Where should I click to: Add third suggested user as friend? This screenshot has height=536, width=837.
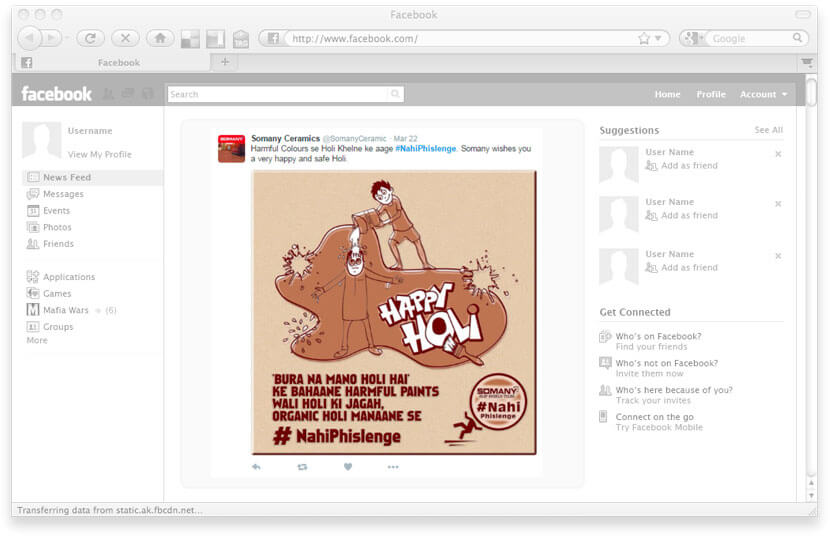(682, 267)
